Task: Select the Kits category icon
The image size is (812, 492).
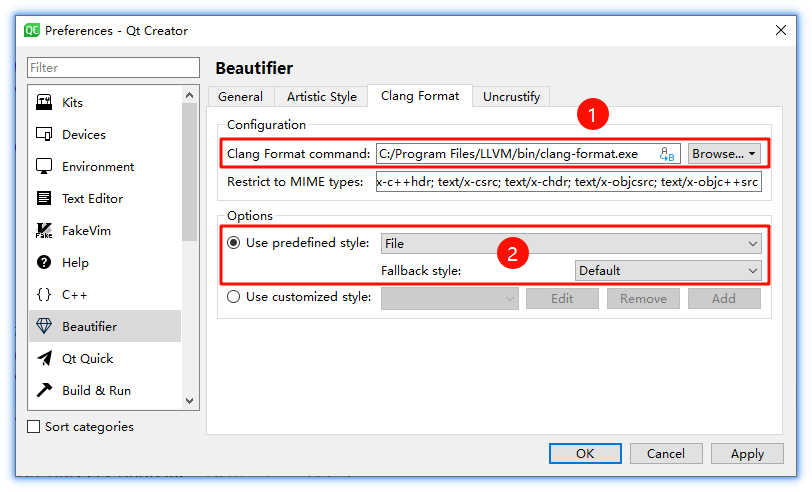Action: [x=44, y=103]
